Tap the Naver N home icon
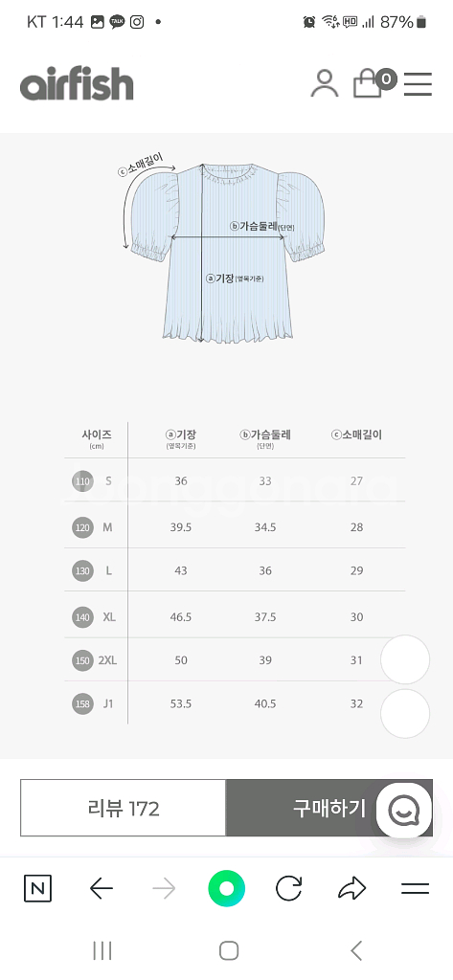Image resolution: width=453 pixels, height=980 pixels. 37,888
